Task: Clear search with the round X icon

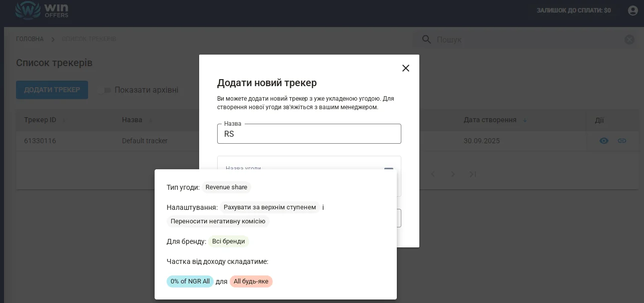Action: click(x=629, y=40)
